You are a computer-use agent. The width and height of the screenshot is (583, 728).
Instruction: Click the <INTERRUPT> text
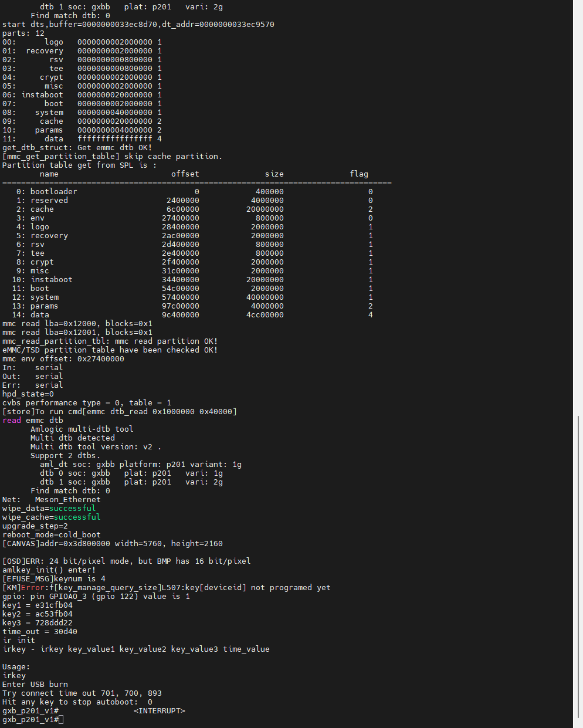coord(160,711)
